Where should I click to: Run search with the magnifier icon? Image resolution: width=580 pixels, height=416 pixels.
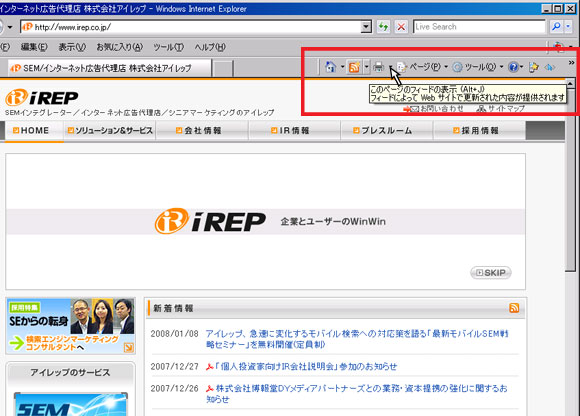[x=556, y=27]
